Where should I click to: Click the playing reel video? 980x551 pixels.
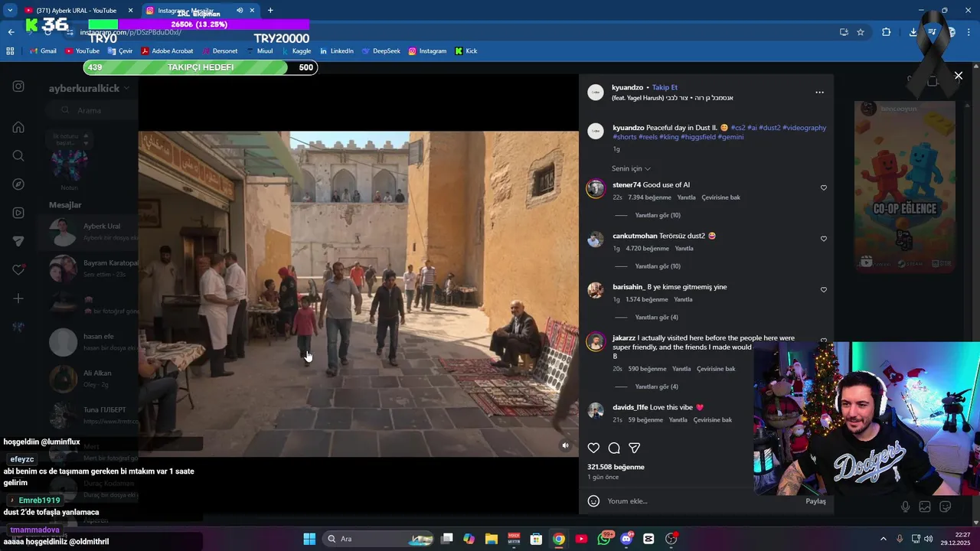(x=358, y=294)
